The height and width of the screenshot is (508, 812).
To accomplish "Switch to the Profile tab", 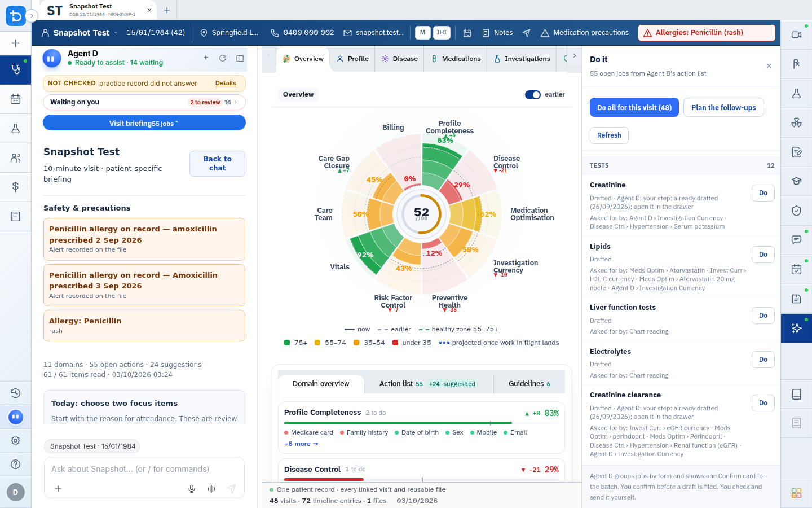I will tap(352, 59).
